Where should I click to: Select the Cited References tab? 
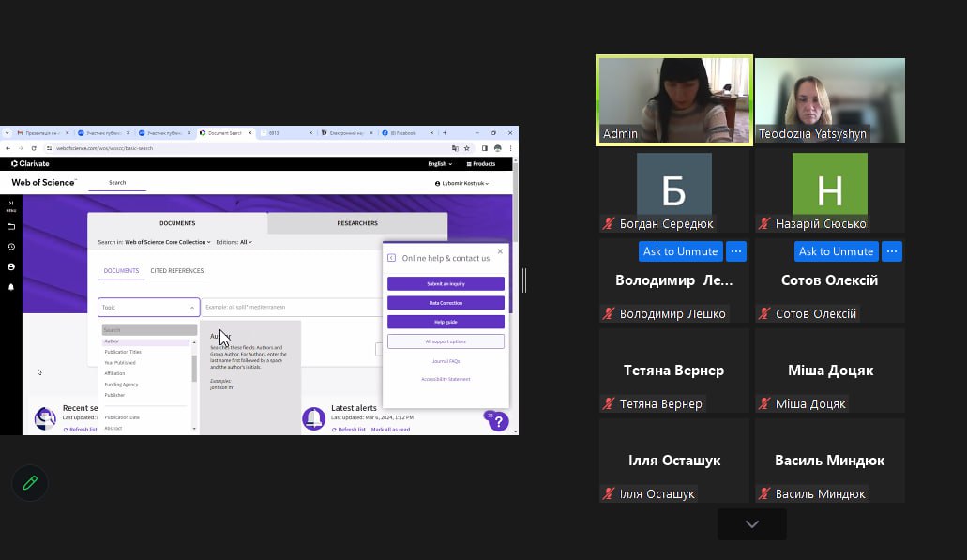coord(176,271)
